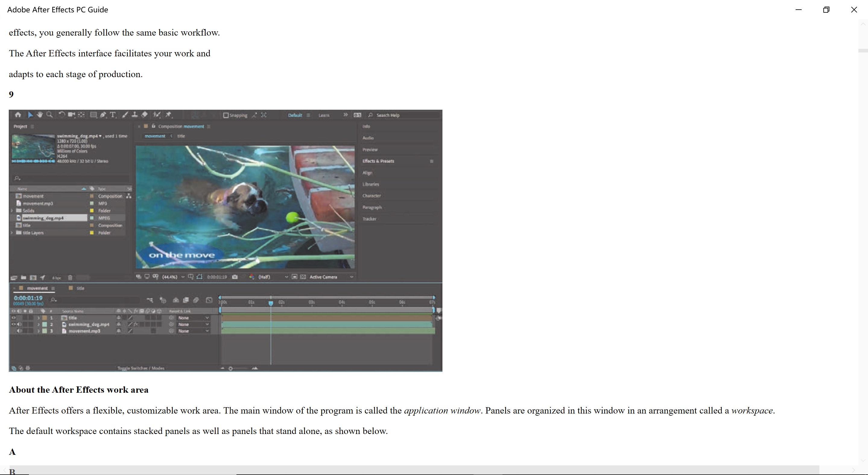Click the timeline zoom slider handle
The height and width of the screenshot is (475, 868).
(x=230, y=368)
